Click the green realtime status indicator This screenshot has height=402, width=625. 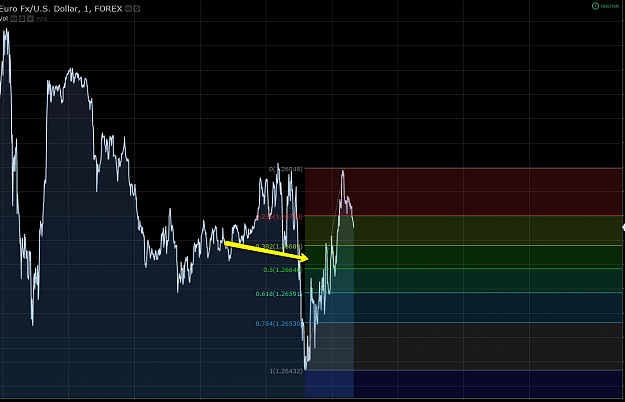[x=605, y=6]
